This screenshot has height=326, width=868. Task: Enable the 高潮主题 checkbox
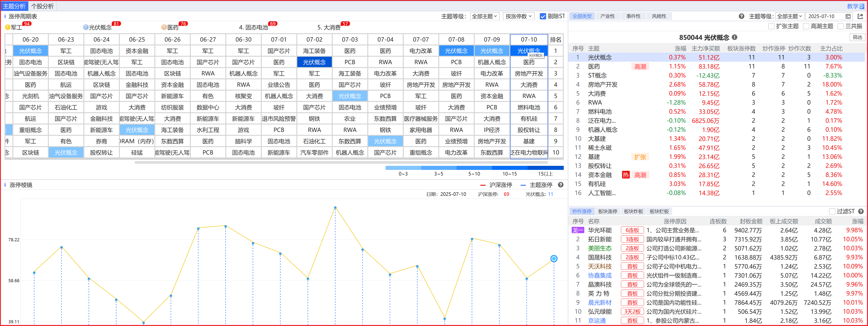806,26
